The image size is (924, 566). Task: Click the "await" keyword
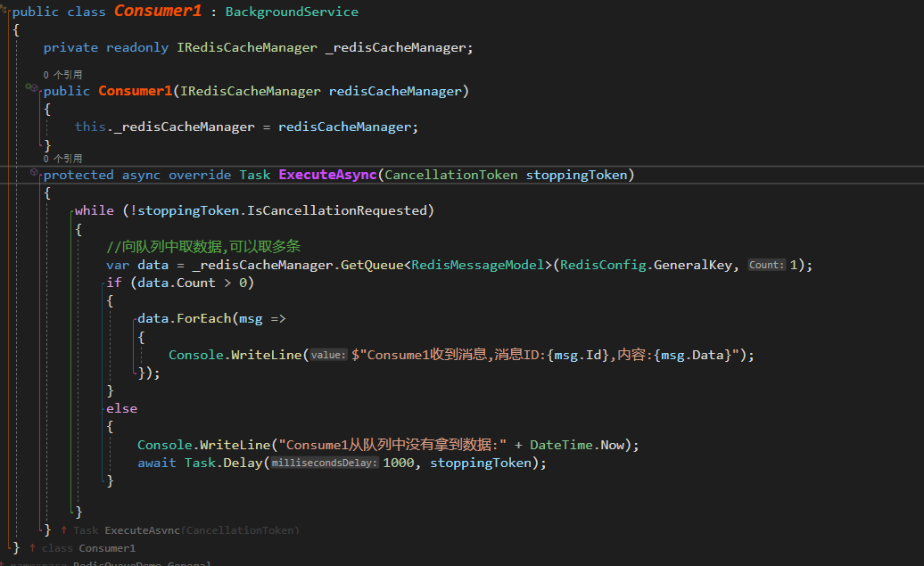[x=157, y=463]
